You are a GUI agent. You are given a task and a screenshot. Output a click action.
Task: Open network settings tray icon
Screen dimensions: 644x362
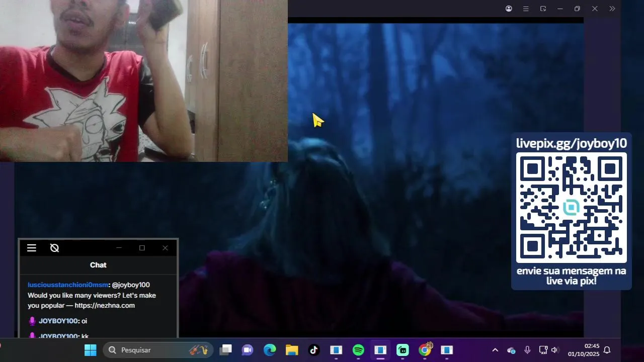pos(543,350)
